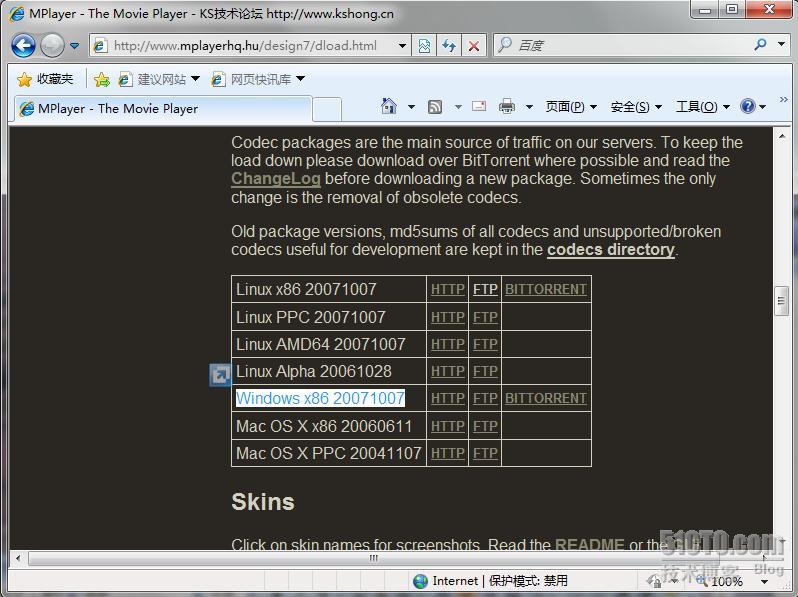Click the ChangeLog link

pos(275,179)
